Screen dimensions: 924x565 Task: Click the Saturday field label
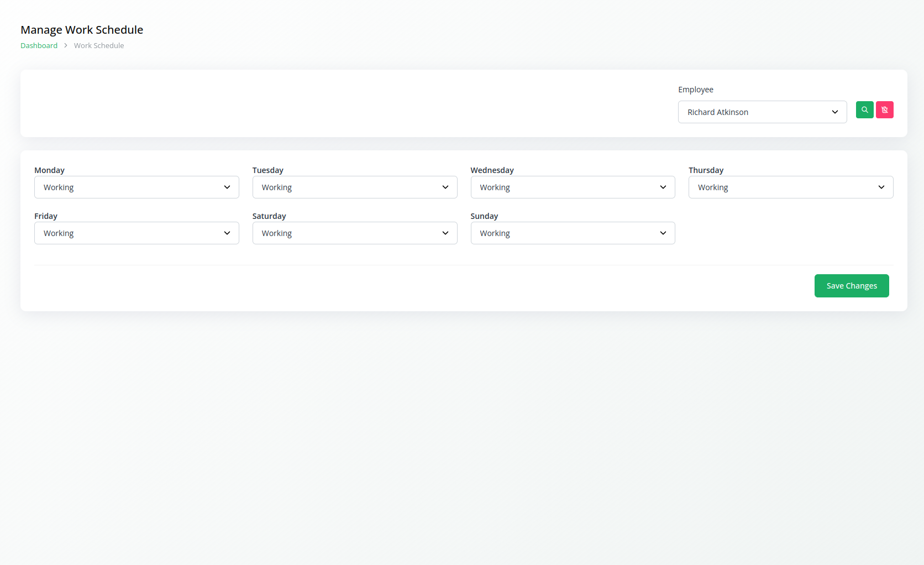(269, 216)
